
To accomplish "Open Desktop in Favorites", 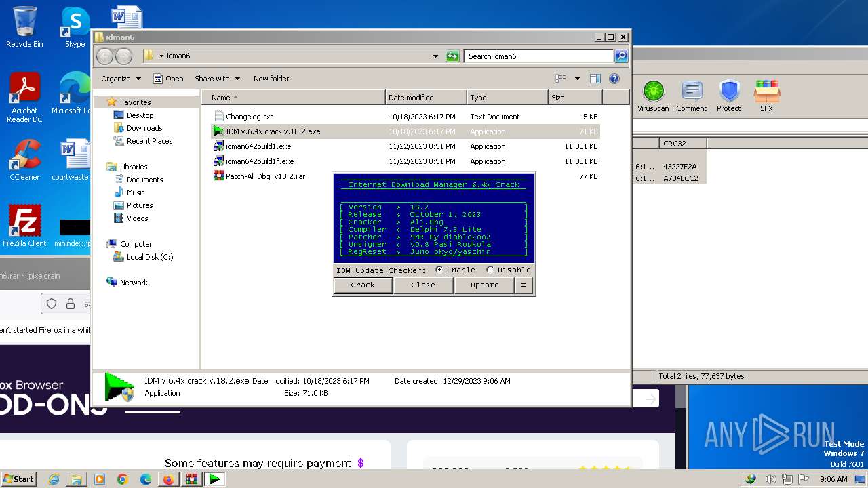I will 140,115.
